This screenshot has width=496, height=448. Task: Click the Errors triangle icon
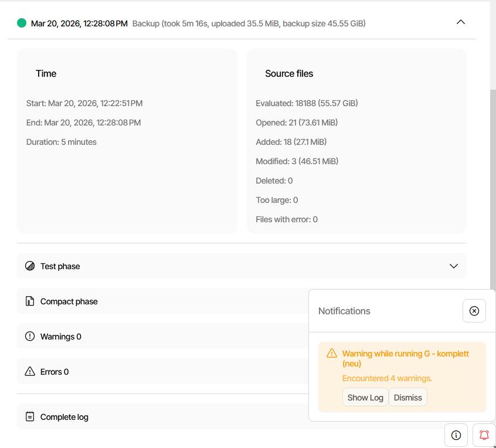[x=30, y=372]
